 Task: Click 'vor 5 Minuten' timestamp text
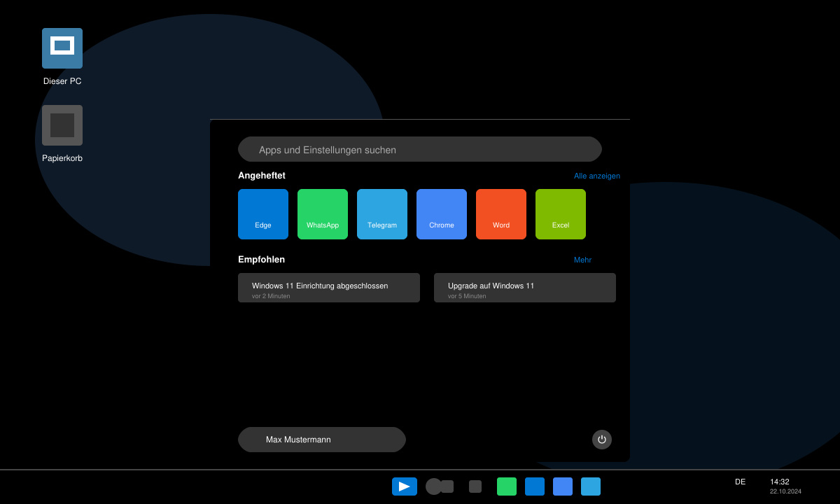[x=467, y=296]
